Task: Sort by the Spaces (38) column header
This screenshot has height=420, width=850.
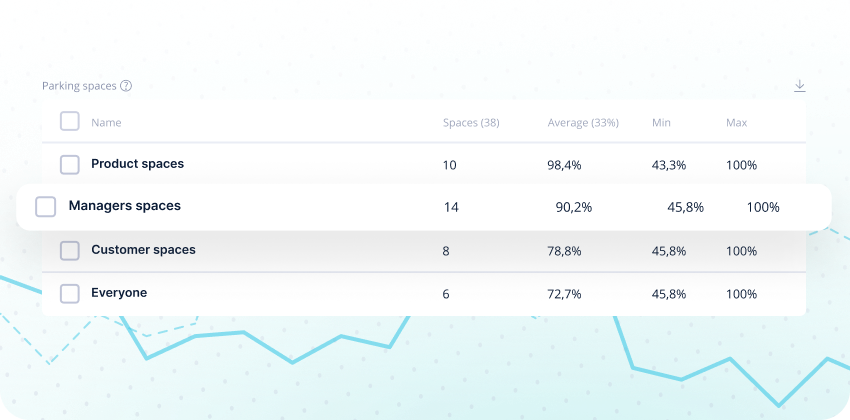Action: coord(471,122)
